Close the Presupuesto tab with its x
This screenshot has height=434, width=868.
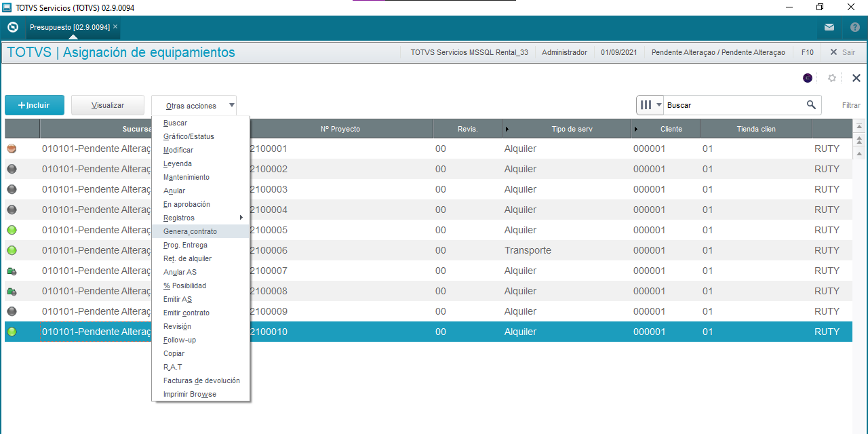pos(115,27)
